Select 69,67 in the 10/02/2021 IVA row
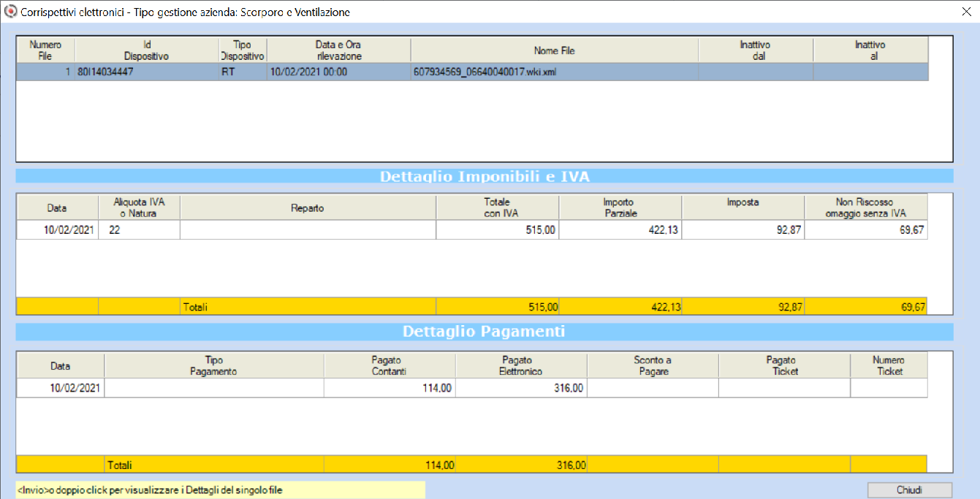This screenshot has height=499, width=980. (x=866, y=229)
